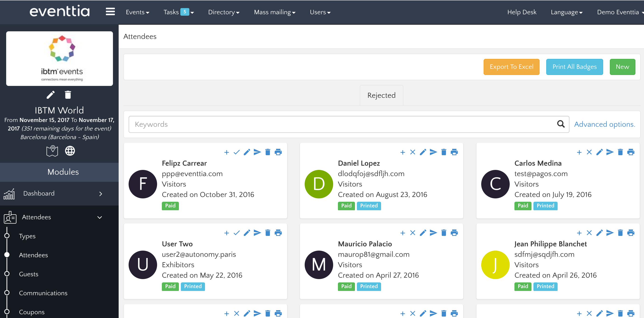Print Felipz Carrear's badge
This screenshot has height=318, width=644.
(278, 152)
